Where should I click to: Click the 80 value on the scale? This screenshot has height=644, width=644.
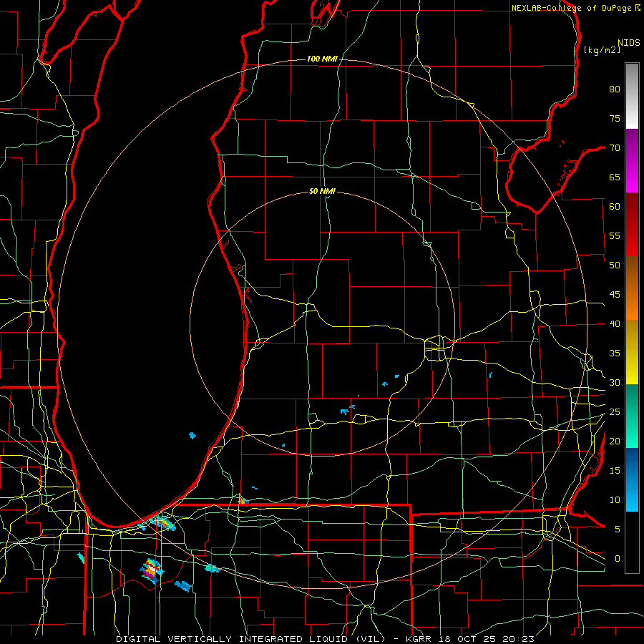tap(615, 89)
